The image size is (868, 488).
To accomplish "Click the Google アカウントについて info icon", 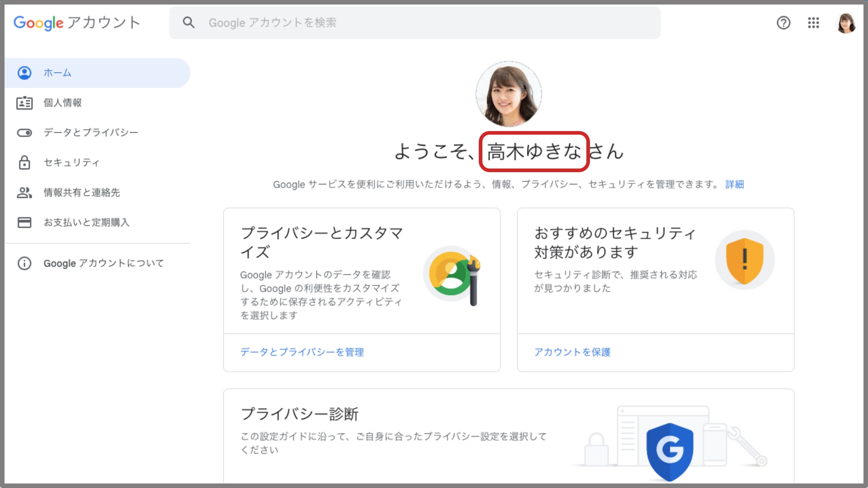I will (x=24, y=263).
